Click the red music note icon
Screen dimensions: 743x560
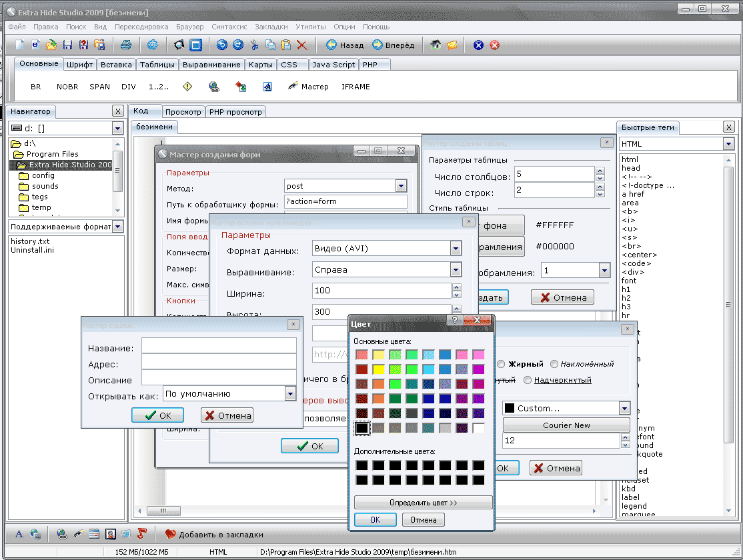tap(141, 534)
